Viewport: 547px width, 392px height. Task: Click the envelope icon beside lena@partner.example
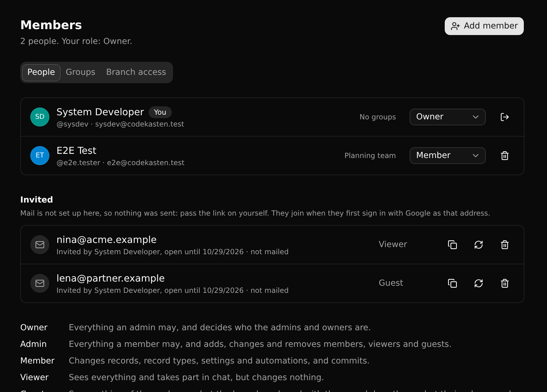(40, 283)
